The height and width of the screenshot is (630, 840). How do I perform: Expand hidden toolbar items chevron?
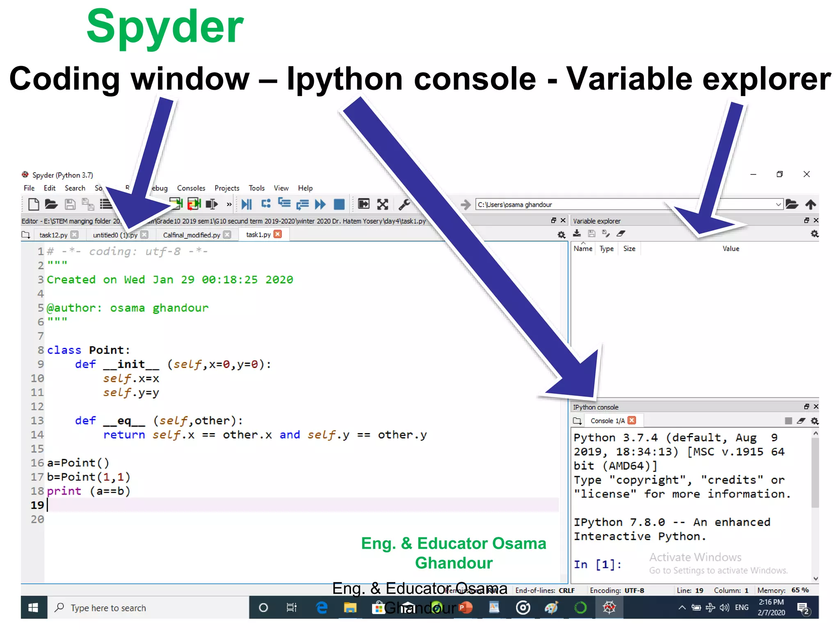coord(229,204)
